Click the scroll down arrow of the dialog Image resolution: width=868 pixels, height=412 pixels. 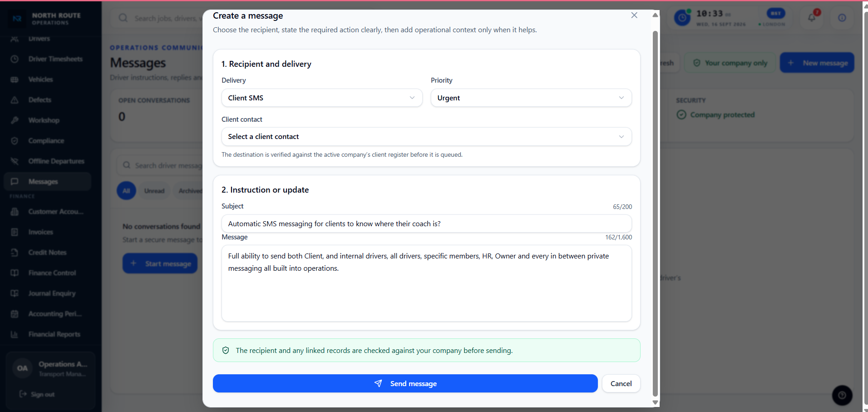(x=655, y=402)
